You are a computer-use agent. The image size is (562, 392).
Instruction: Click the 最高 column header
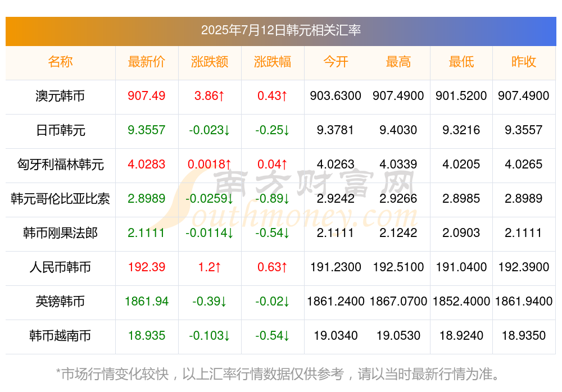[x=398, y=62]
